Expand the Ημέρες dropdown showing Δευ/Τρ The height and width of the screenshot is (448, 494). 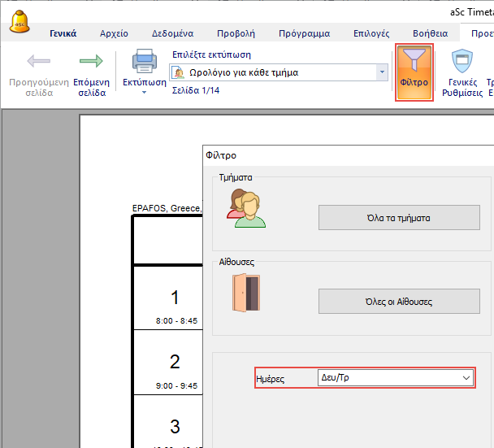coord(466,378)
